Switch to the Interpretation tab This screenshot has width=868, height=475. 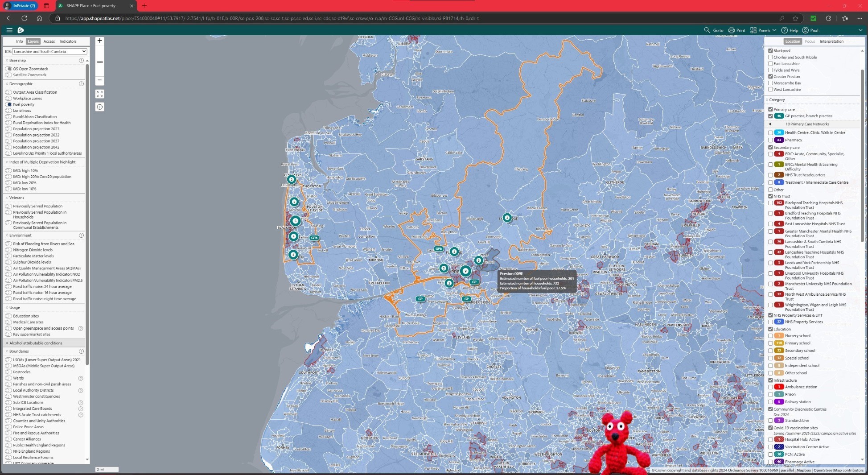831,41
